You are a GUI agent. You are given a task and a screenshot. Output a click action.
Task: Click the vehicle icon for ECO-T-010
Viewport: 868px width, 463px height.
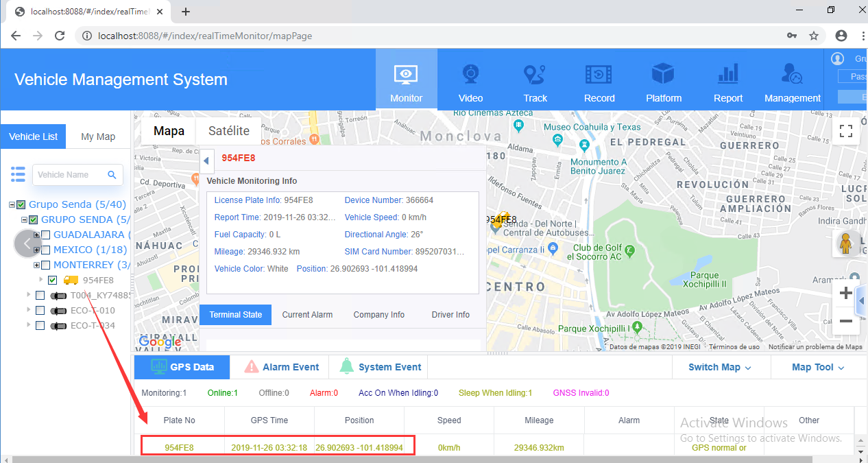click(x=58, y=311)
